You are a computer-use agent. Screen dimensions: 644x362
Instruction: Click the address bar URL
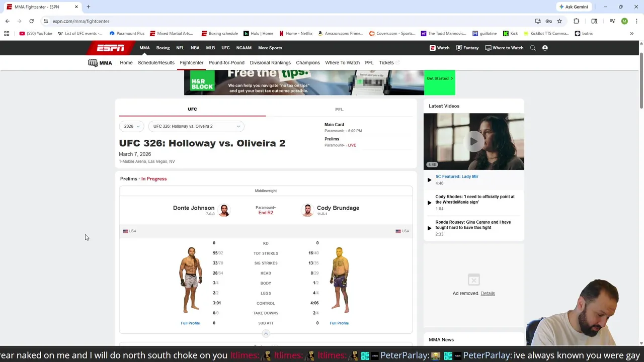coord(80,21)
